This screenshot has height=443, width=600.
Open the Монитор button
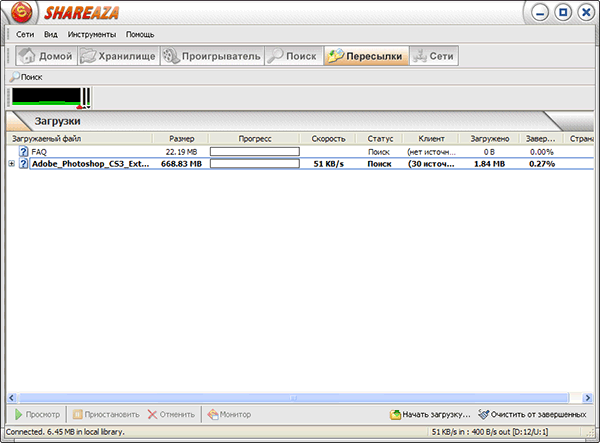pos(229,414)
